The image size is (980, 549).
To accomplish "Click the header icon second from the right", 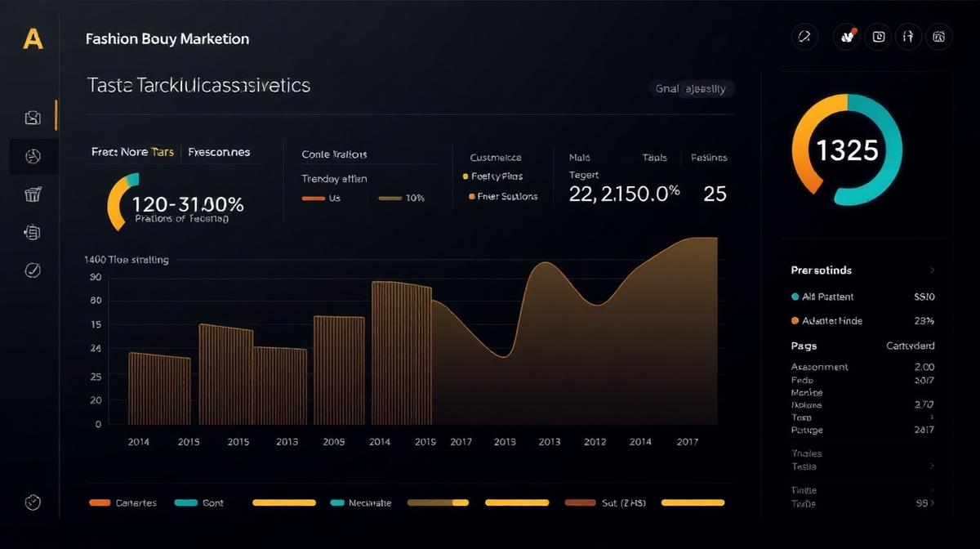I will point(908,36).
